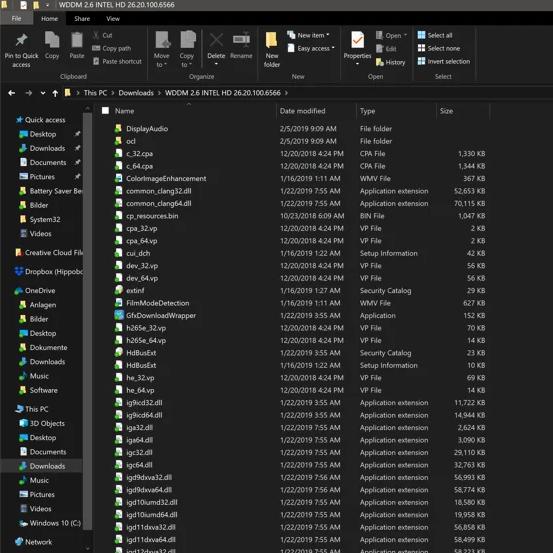Sort by the Date modified column
The image size is (553, 553).
pos(302,111)
